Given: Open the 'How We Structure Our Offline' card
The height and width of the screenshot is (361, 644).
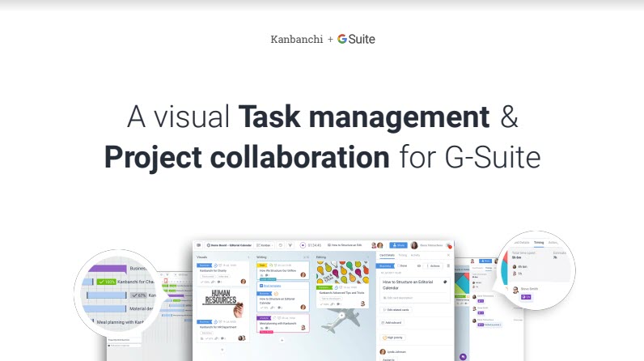Looking at the screenshot, I should coord(282,270).
